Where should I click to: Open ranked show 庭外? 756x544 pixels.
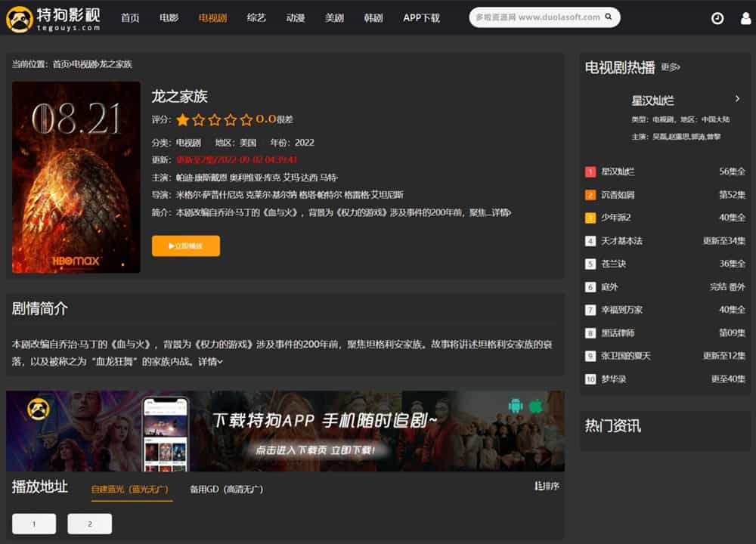click(x=609, y=287)
